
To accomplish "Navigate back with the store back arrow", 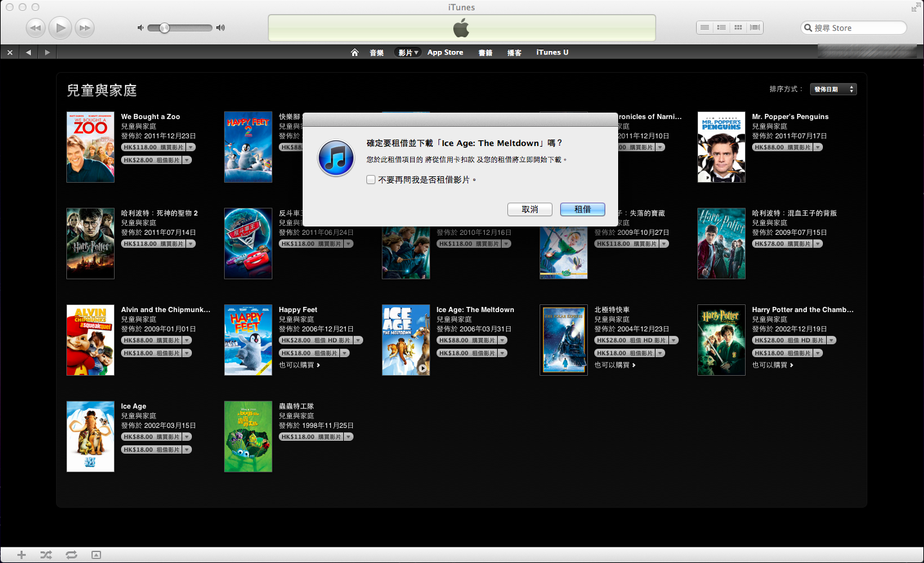I will 28,53.
